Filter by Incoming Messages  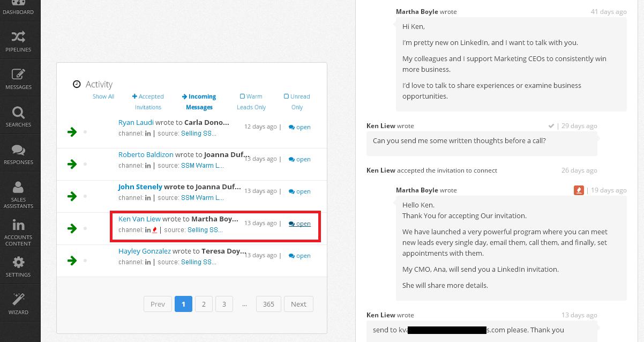click(199, 102)
